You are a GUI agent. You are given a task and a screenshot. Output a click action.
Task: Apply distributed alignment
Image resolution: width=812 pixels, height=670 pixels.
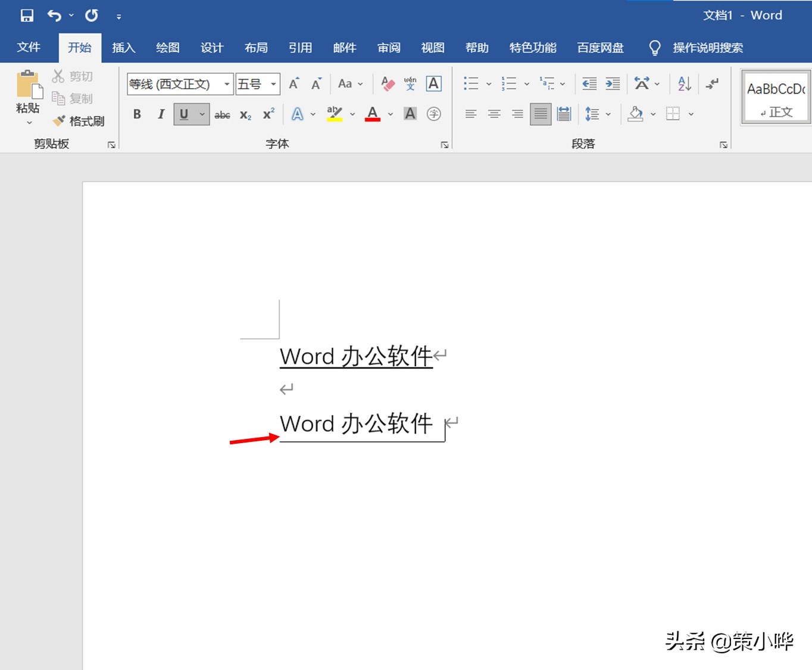coord(564,114)
